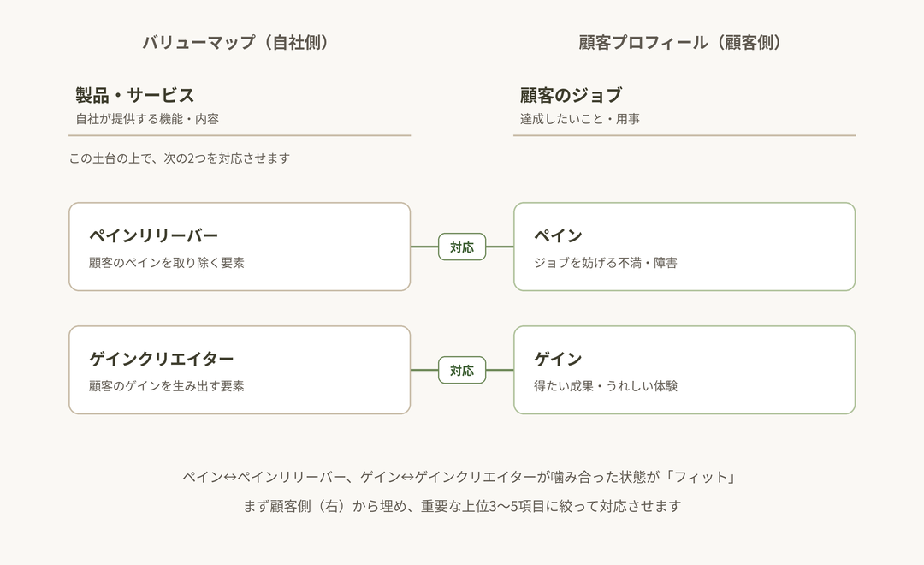Image resolution: width=924 pixels, height=565 pixels.
Task: Select the ゲインクリエイター card
Action: click(x=240, y=370)
